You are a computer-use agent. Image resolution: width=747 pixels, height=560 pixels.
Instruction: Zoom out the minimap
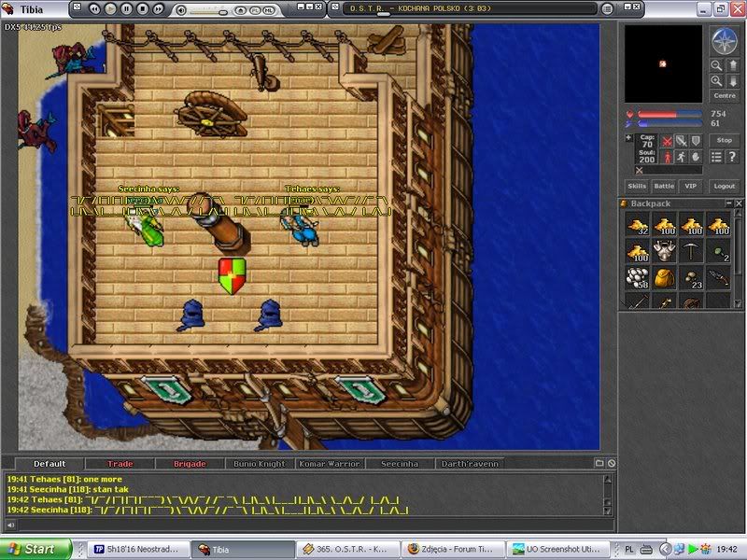tap(716, 65)
